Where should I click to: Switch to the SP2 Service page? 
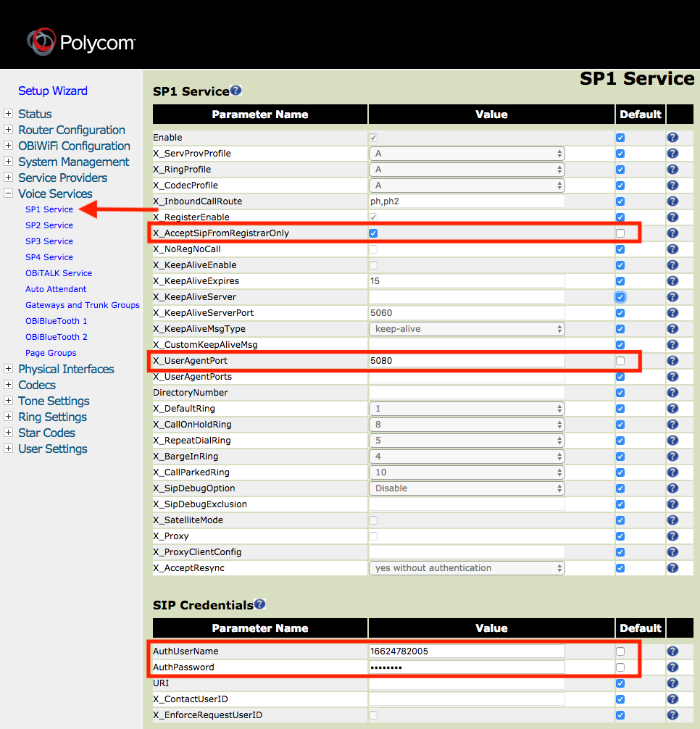click(x=49, y=225)
